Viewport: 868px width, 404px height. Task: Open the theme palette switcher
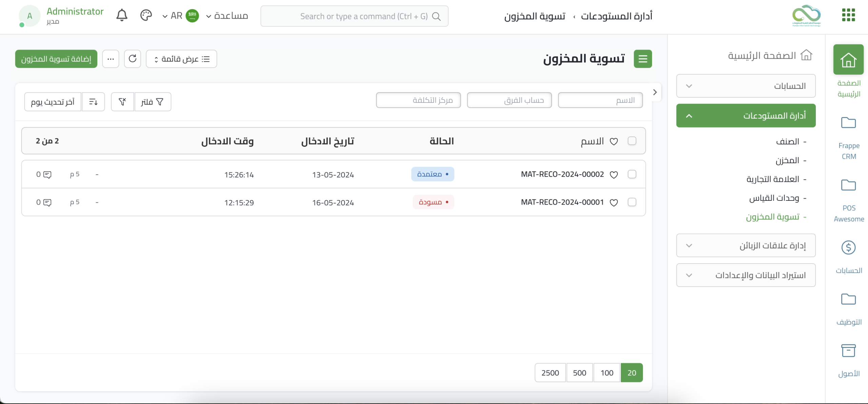(146, 15)
